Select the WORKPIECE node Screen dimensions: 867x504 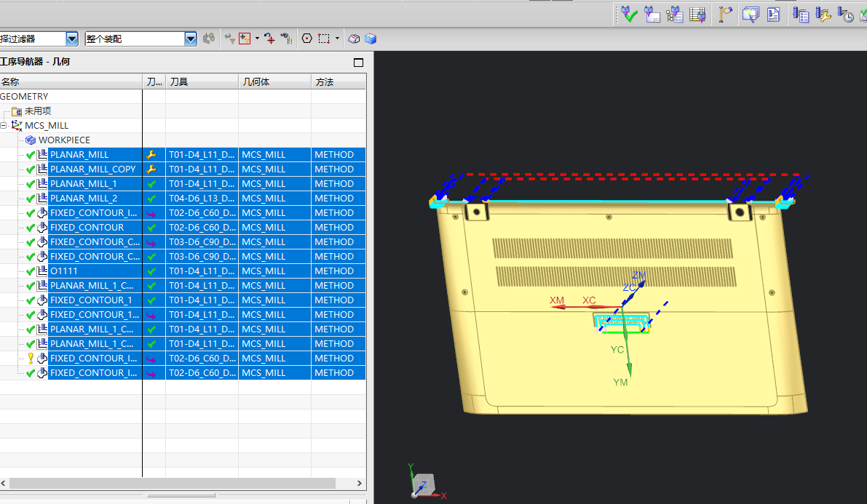coord(64,140)
